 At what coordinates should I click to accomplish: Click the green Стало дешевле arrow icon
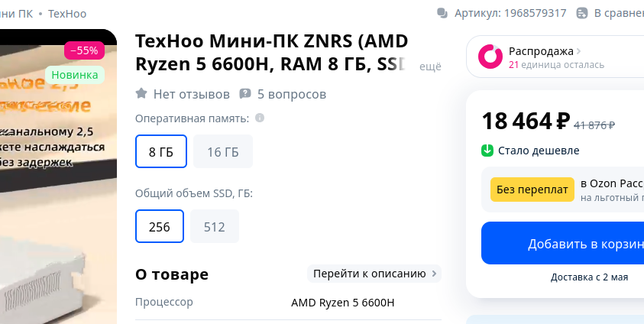point(487,151)
